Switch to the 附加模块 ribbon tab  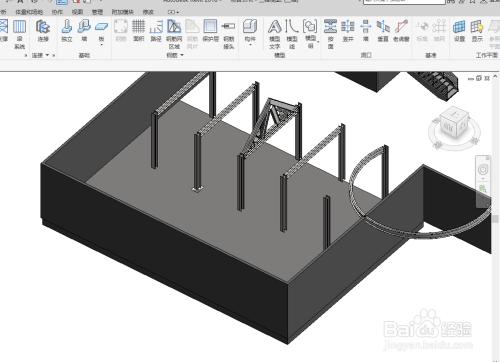123,12
